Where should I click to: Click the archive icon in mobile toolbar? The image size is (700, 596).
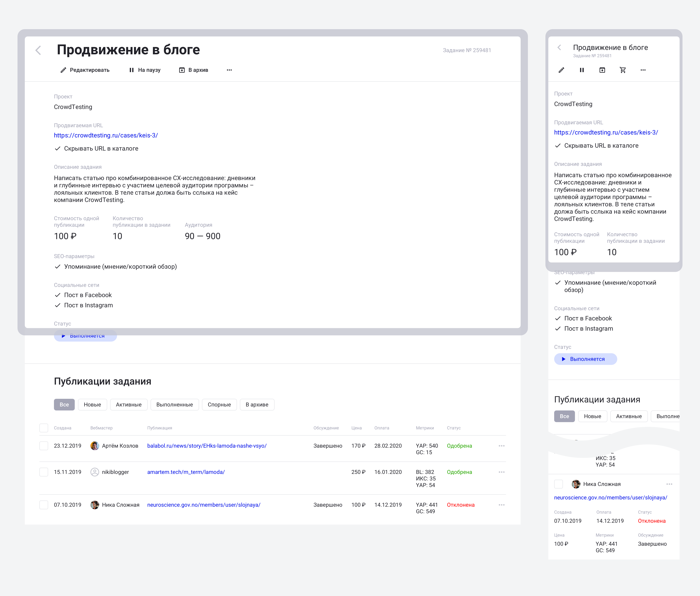tap(602, 70)
